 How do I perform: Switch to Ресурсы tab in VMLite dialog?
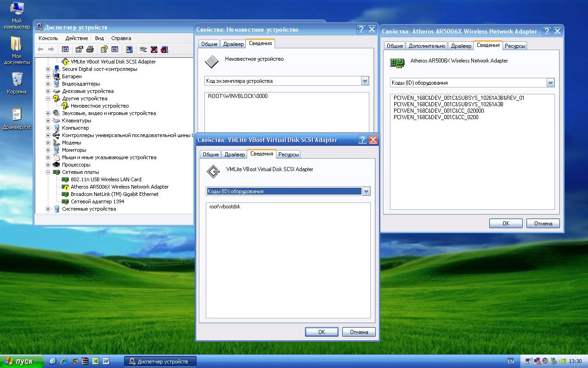pyautogui.click(x=288, y=155)
